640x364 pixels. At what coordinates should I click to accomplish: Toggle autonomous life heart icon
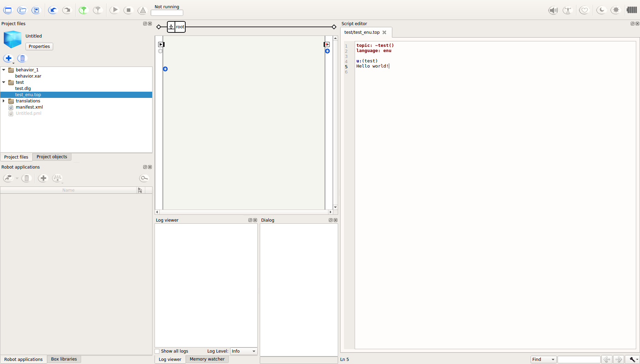[x=584, y=10]
